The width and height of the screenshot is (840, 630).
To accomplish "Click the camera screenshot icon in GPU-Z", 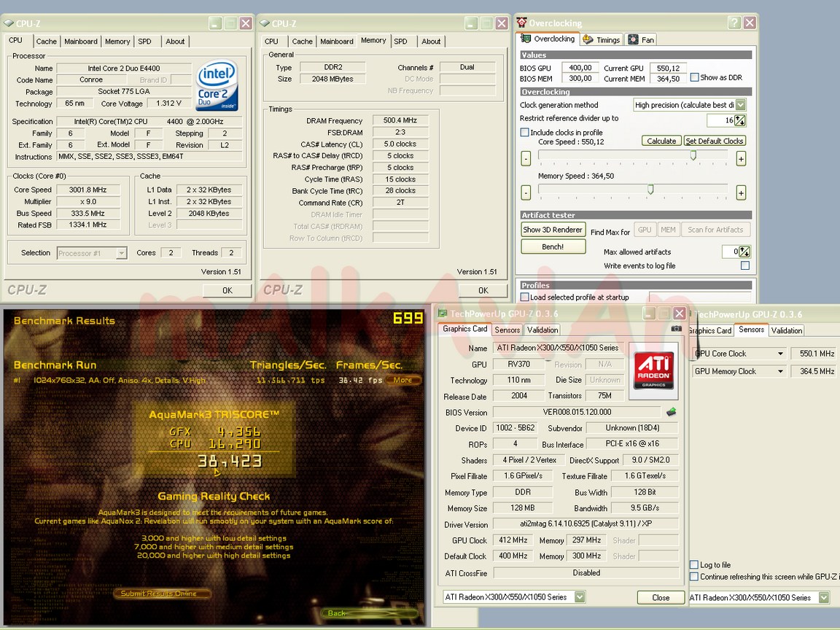I will coord(677,328).
